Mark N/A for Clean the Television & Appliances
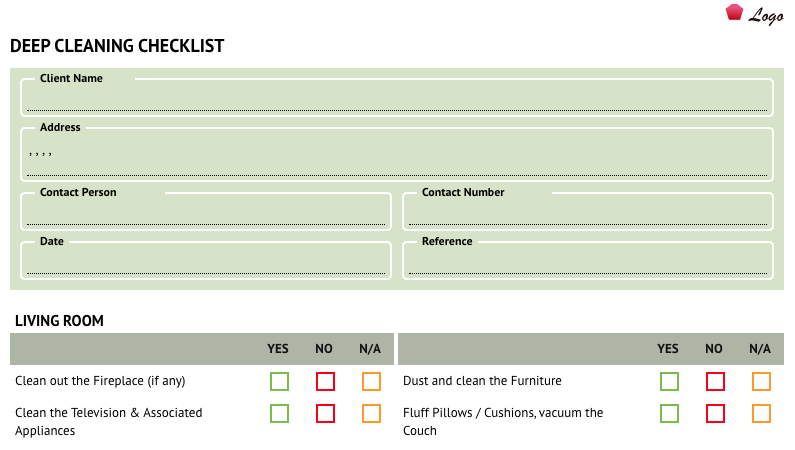 click(x=371, y=414)
